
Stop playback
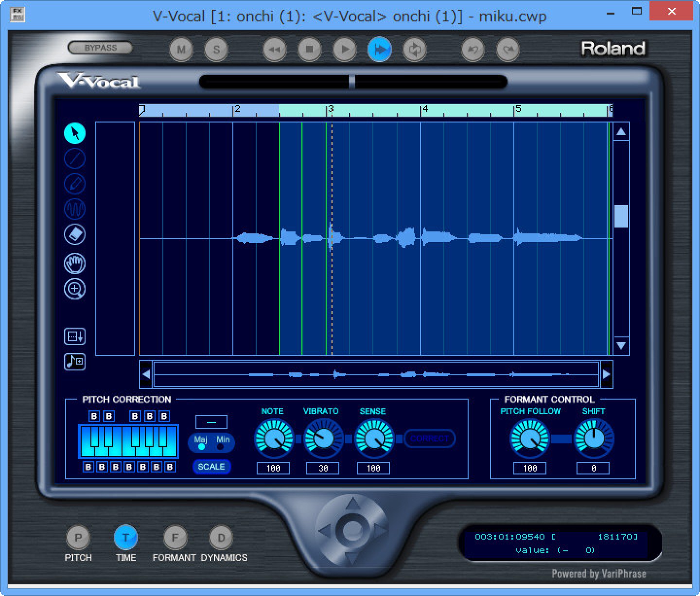click(310, 49)
